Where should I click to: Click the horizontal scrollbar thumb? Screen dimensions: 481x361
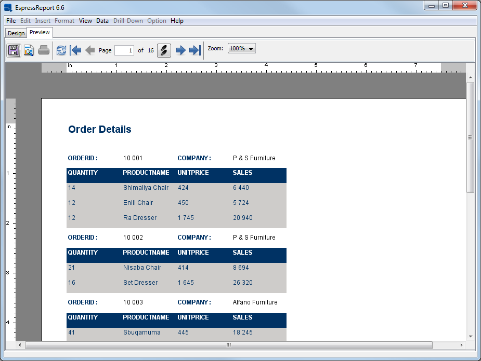(229, 345)
